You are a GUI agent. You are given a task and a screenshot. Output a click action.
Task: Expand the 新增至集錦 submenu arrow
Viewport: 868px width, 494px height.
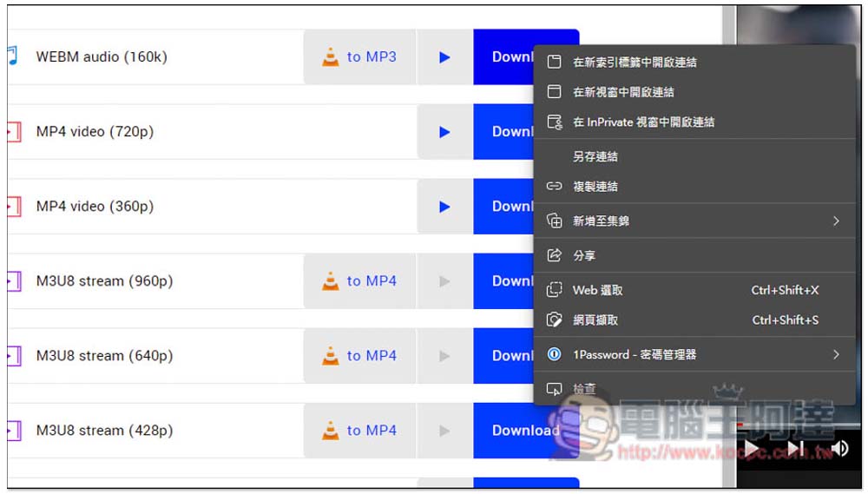(836, 221)
